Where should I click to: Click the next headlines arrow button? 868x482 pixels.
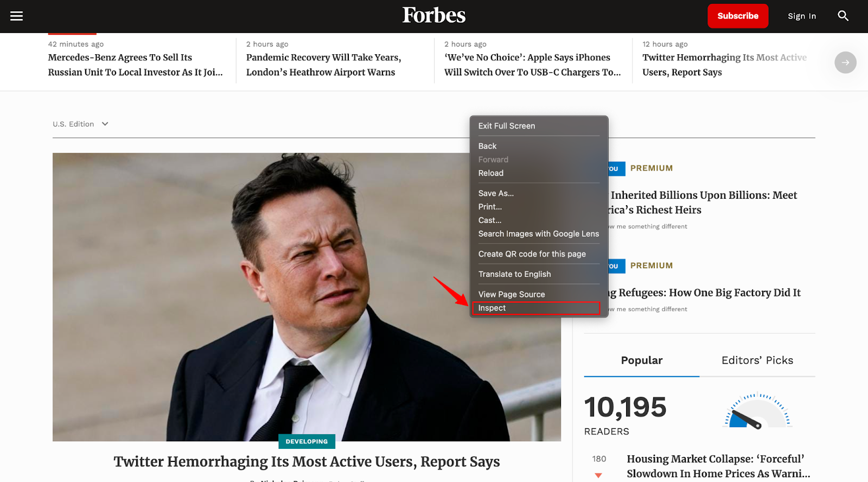coord(845,62)
